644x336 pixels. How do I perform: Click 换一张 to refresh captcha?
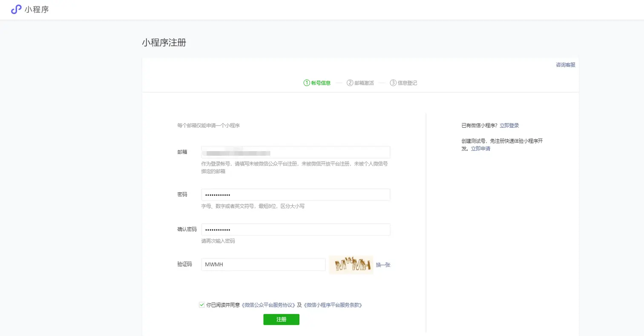[x=382, y=264]
